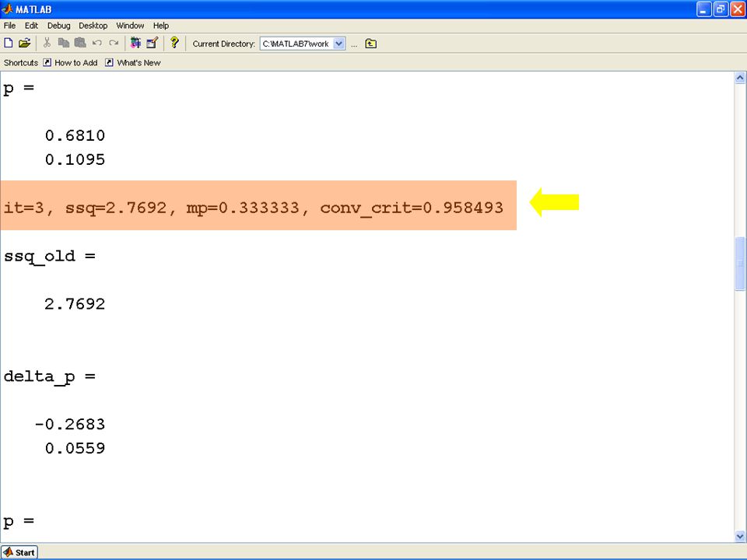Open MATLAB help question mark icon
The image size is (747, 560).
[174, 43]
